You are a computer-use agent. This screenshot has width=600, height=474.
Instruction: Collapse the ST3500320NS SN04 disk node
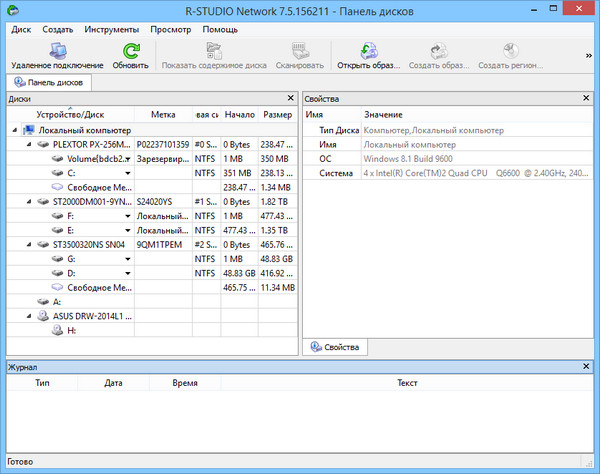click(x=28, y=243)
